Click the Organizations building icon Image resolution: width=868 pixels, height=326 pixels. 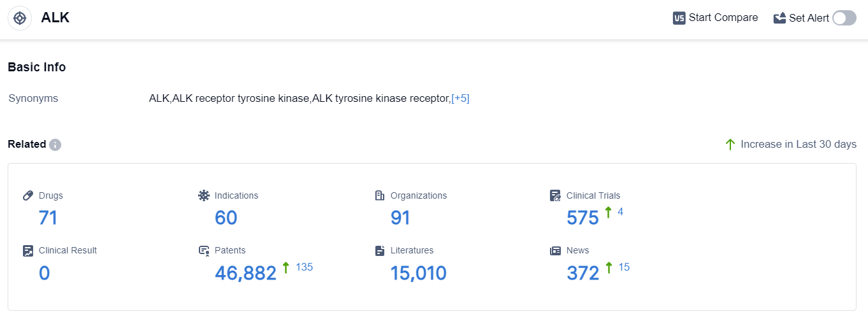click(380, 195)
